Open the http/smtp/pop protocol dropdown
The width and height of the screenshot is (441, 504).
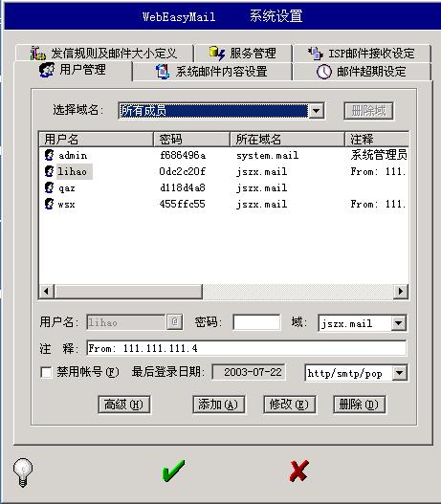point(400,373)
